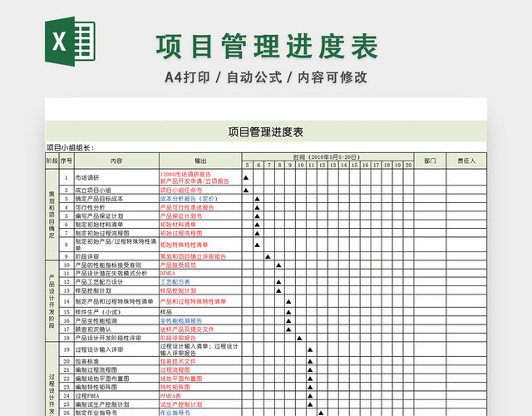Click the blue 成本分析报告（定价）output
The width and height of the screenshot is (532, 416).
pos(189,199)
